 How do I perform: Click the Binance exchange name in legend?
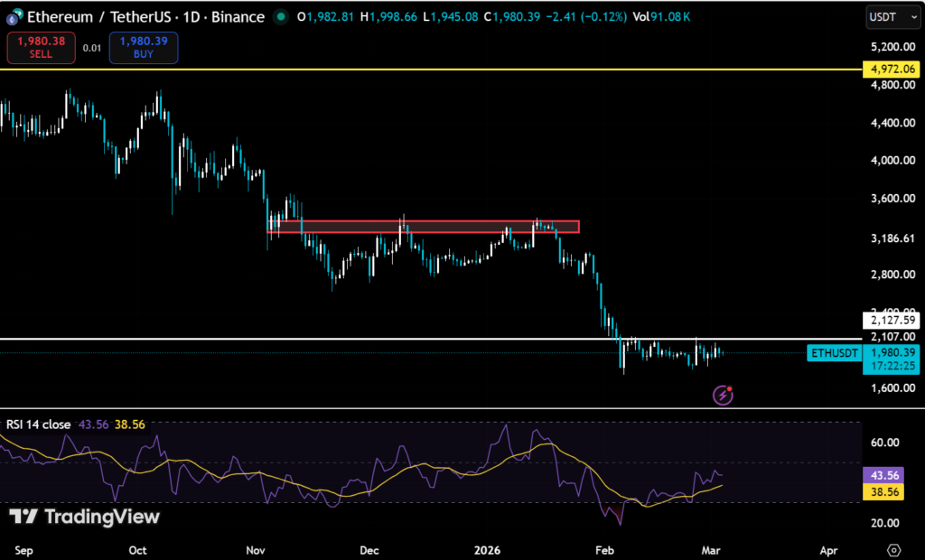[238, 16]
